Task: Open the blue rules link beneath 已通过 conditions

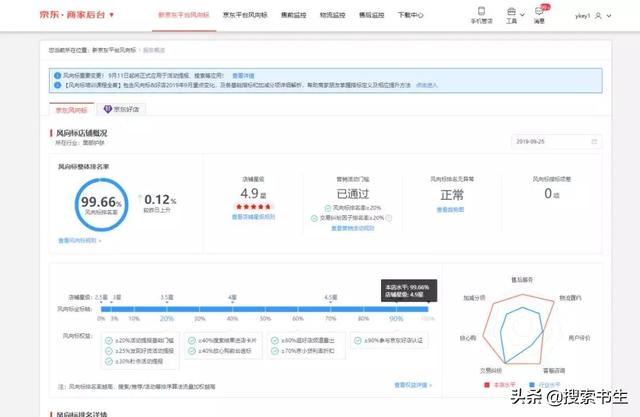Action: pos(353,228)
